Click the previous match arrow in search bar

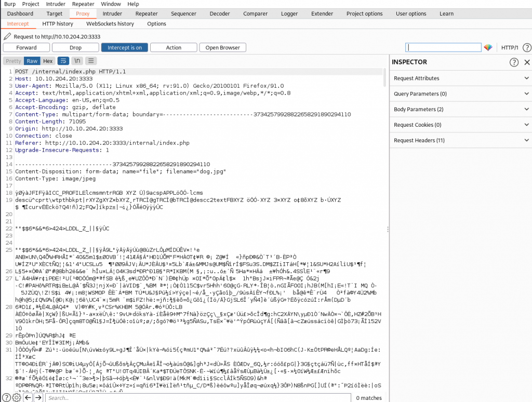click(27, 397)
